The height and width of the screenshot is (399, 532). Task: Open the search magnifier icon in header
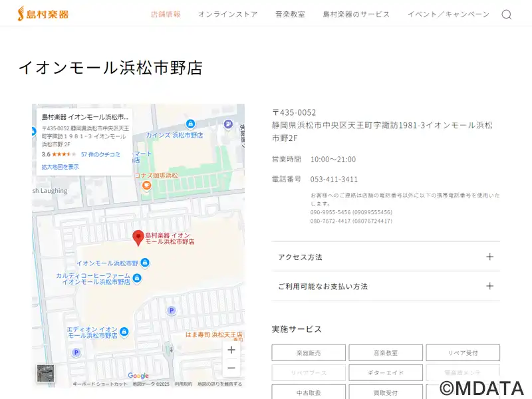point(507,14)
